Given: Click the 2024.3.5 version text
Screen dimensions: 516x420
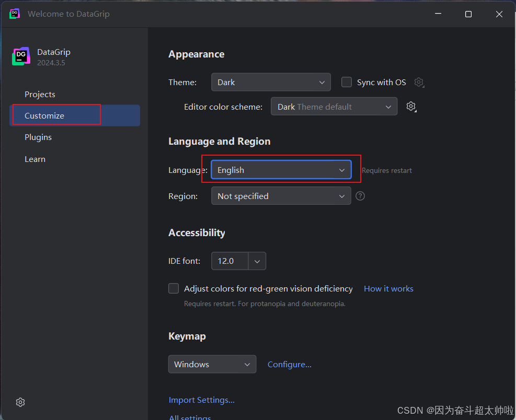Looking at the screenshot, I should pyautogui.click(x=51, y=63).
